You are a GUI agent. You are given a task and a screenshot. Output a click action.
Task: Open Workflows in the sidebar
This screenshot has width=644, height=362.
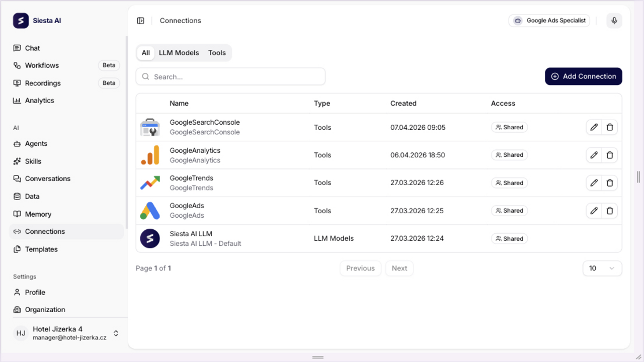pos(66,65)
